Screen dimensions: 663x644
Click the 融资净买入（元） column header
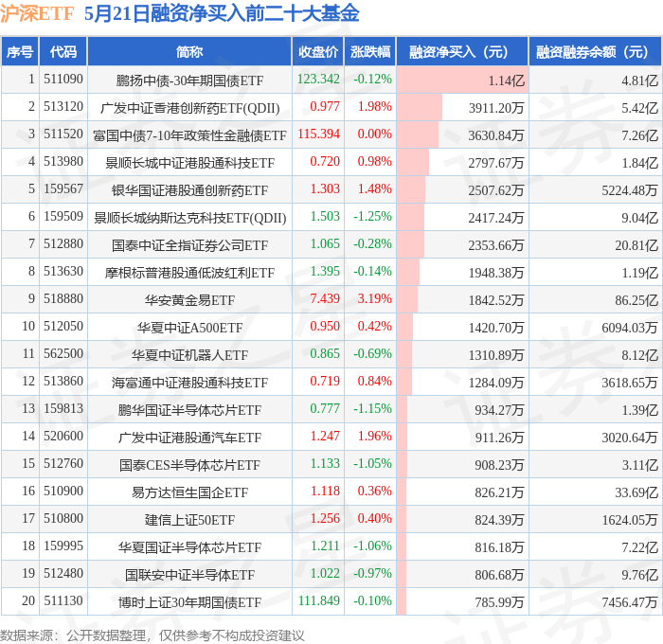coord(462,51)
